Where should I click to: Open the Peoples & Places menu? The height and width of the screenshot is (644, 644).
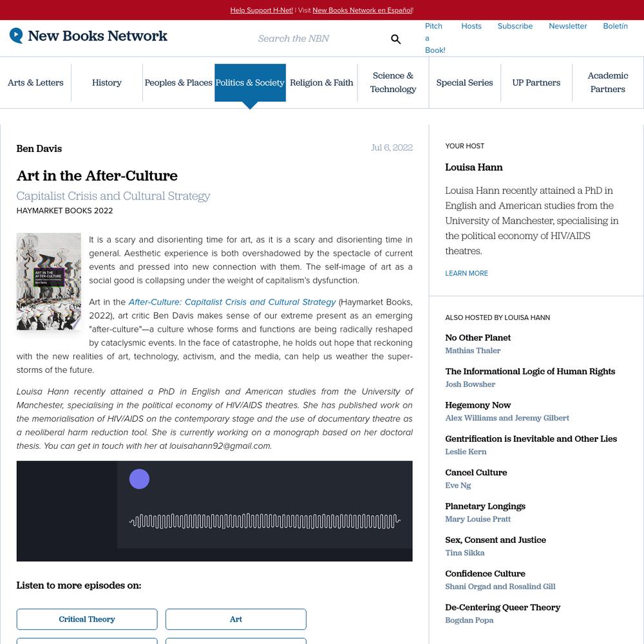[178, 82]
